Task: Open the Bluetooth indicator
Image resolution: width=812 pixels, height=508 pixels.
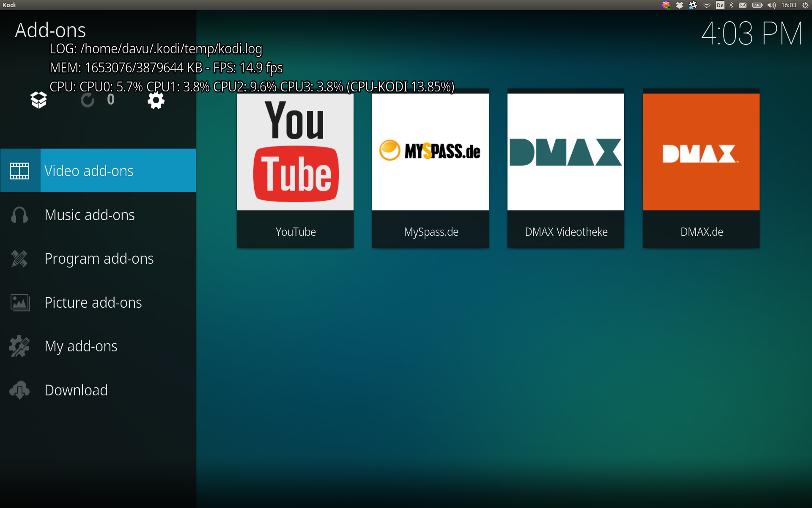Action: point(731,5)
